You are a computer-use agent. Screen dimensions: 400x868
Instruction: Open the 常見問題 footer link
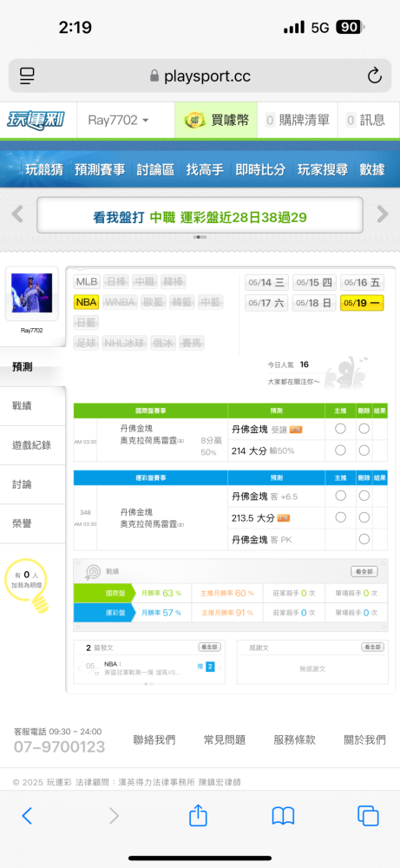(x=224, y=740)
